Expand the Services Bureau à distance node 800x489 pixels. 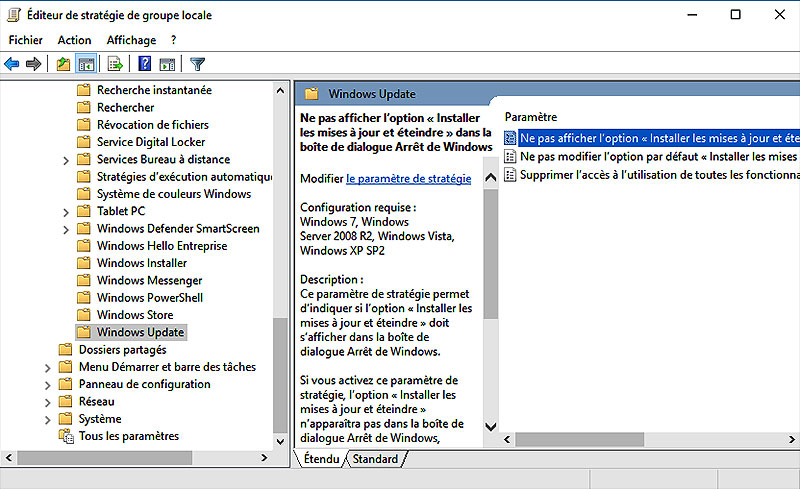click(x=66, y=160)
